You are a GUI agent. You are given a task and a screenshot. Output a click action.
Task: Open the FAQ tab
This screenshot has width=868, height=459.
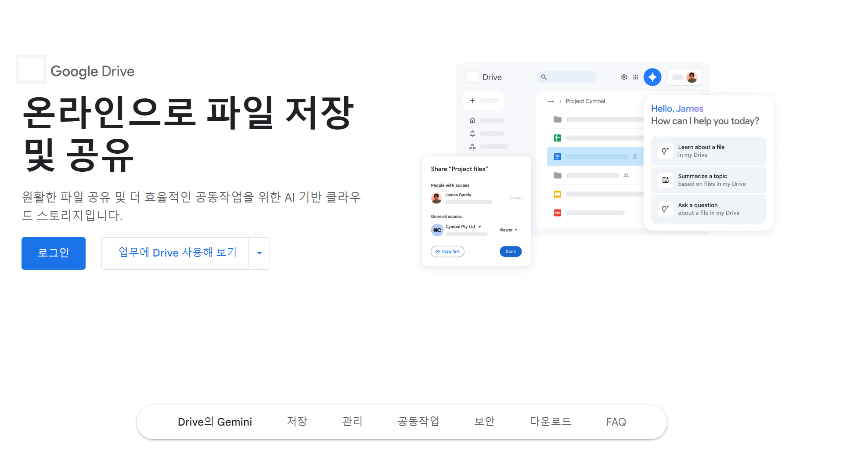616,422
